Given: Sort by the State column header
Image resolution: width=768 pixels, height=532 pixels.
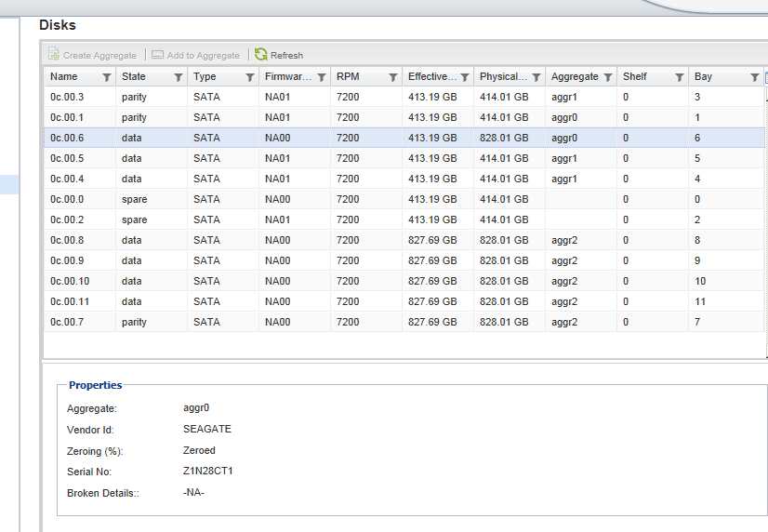Looking at the screenshot, I should (x=134, y=76).
